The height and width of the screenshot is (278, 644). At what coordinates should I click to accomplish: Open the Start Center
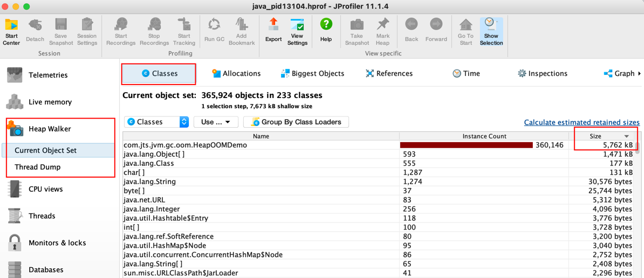11,32
